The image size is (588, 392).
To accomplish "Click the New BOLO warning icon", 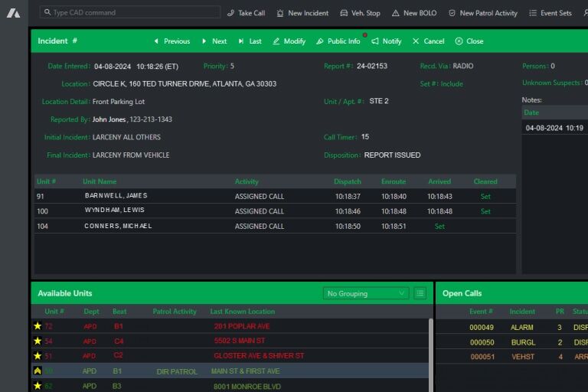I will 395,13.
